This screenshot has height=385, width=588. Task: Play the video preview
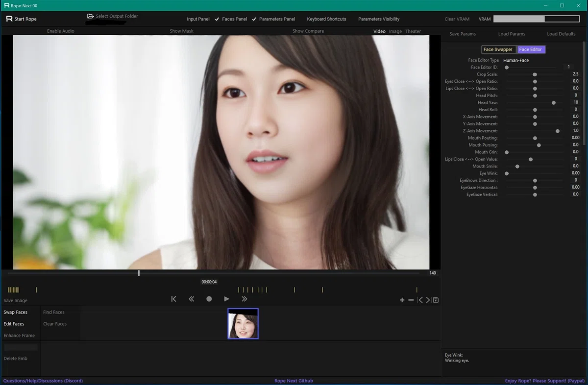(226, 299)
